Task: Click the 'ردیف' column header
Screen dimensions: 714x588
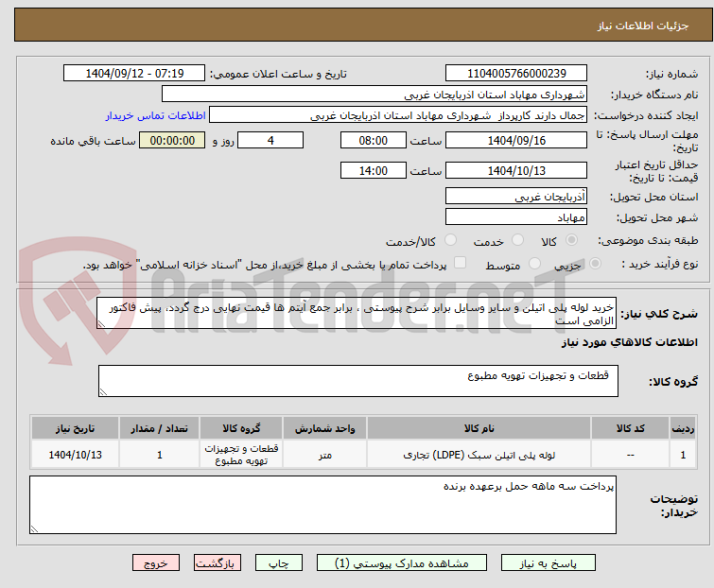Action: (x=683, y=428)
